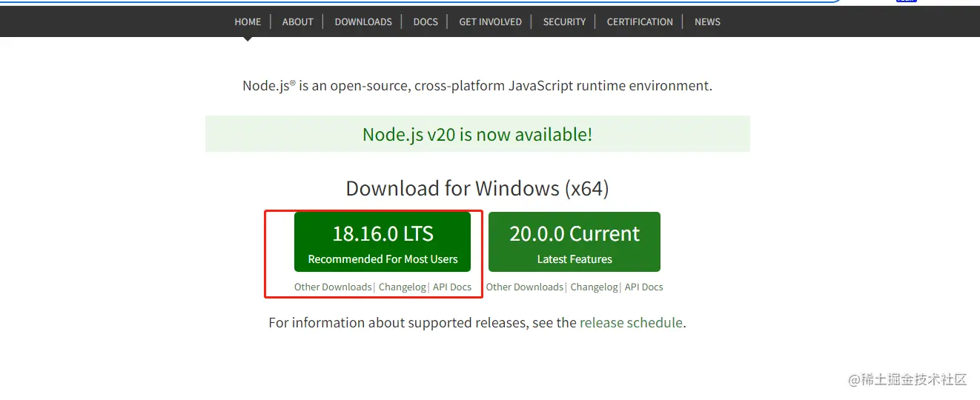Click the Download for Windows (x64) heading
Image resolution: width=980 pixels, height=400 pixels.
click(x=477, y=188)
